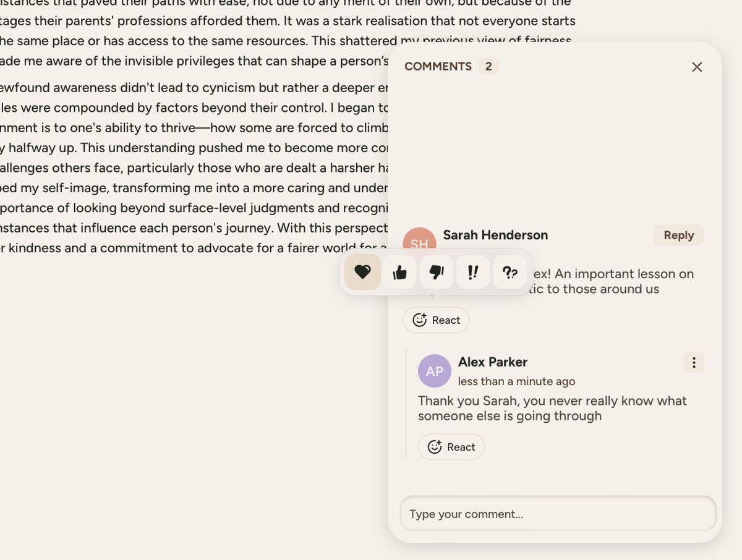Close the Comments panel

[697, 67]
